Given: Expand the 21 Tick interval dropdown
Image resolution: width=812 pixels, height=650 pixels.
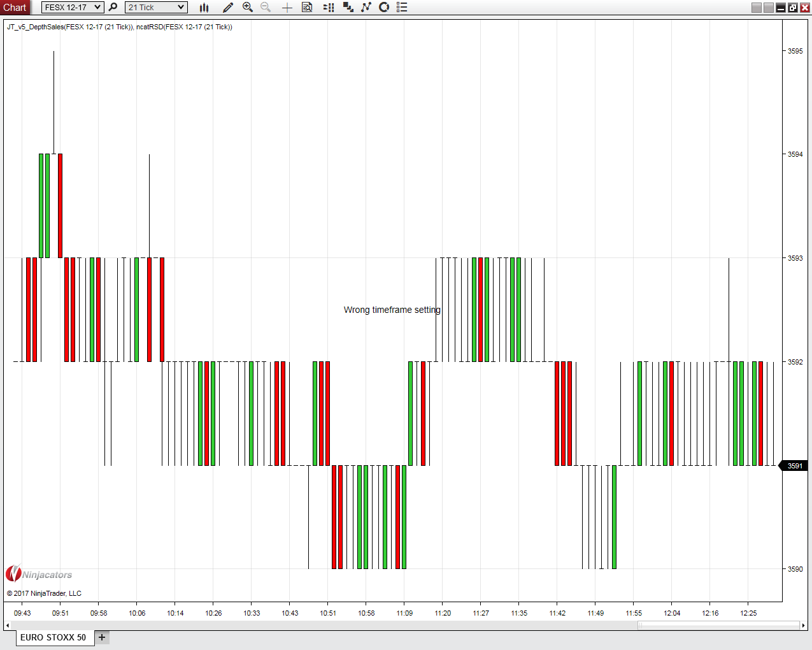Looking at the screenshot, I should [156, 8].
